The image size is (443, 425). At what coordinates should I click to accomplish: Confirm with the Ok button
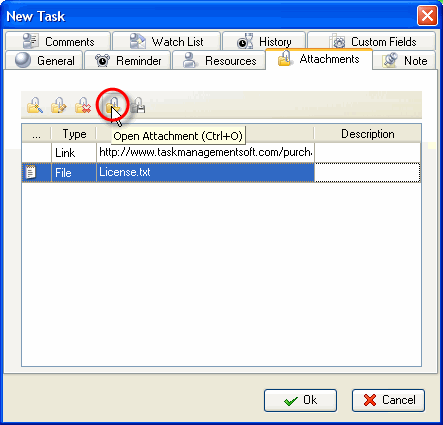(x=300, y=400)
